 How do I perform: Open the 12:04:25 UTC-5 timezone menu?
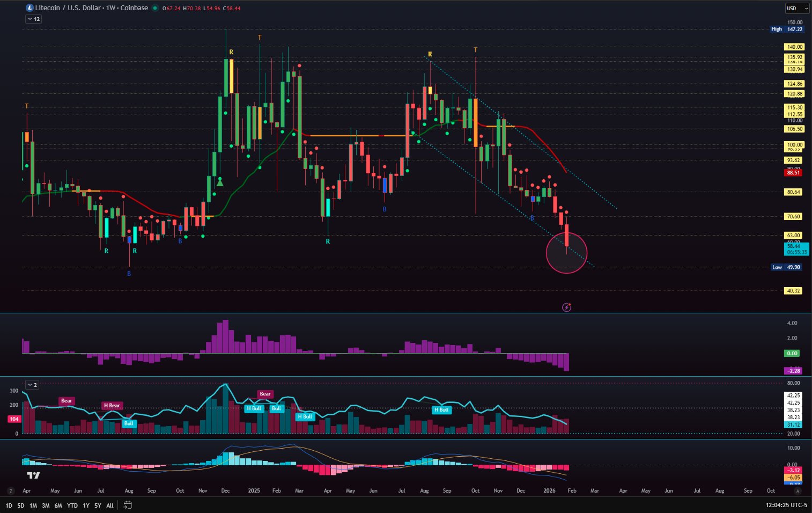(x=786, y=505)
